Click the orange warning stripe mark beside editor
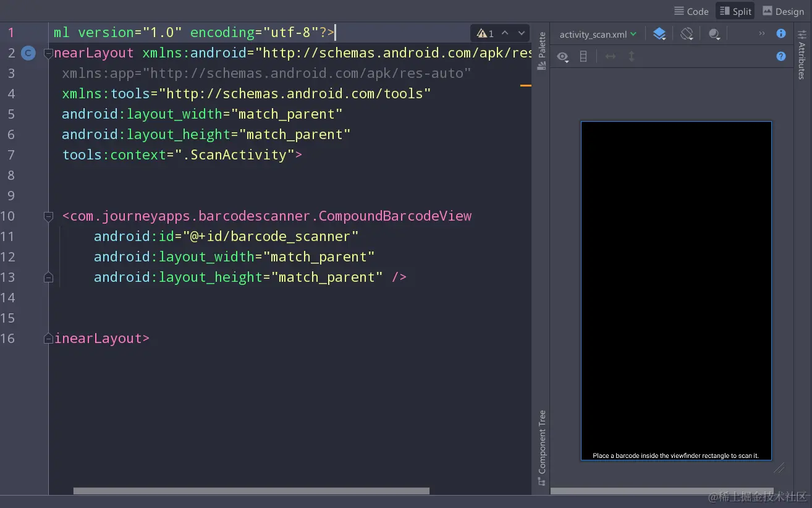The height and width of the screenshot is (508, 812). (x=526, y=85)
